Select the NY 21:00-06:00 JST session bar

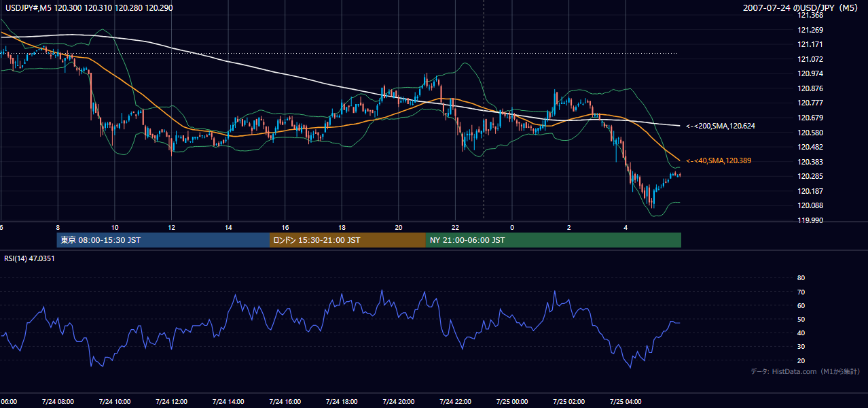click(x=554, y=240)
